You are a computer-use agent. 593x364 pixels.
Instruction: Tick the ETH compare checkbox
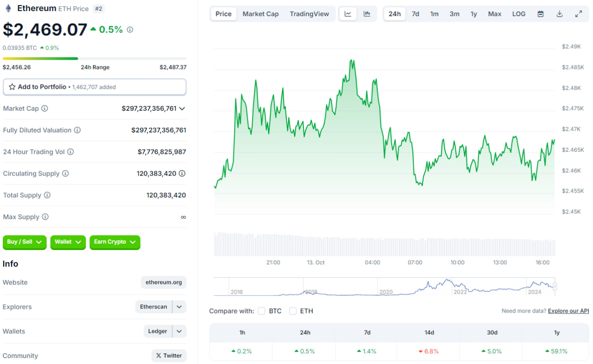coord(293,311)
